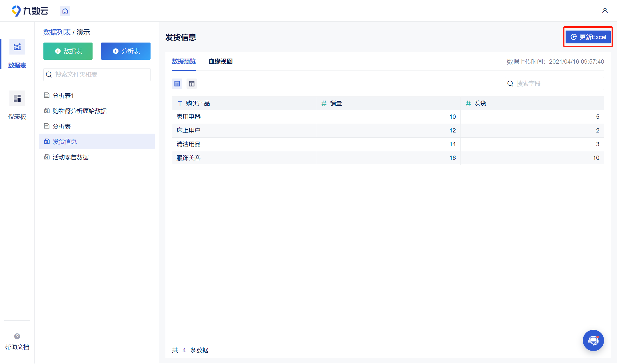The width and height of the screenshot is (617, 364).
Task: Click the 销量 column header
Action: 336,103
